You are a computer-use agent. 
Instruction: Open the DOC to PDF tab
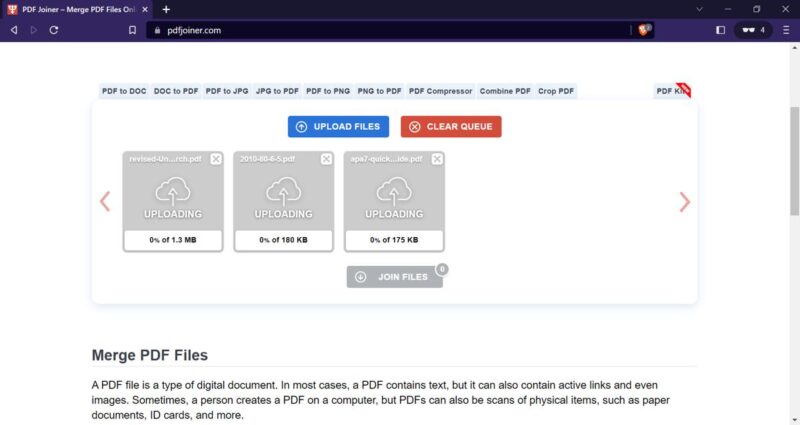pyautogui.click(x=176, y=91)
